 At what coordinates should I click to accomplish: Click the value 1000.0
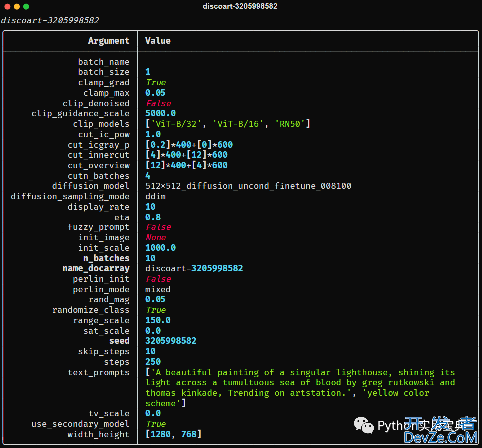[161, 248]
